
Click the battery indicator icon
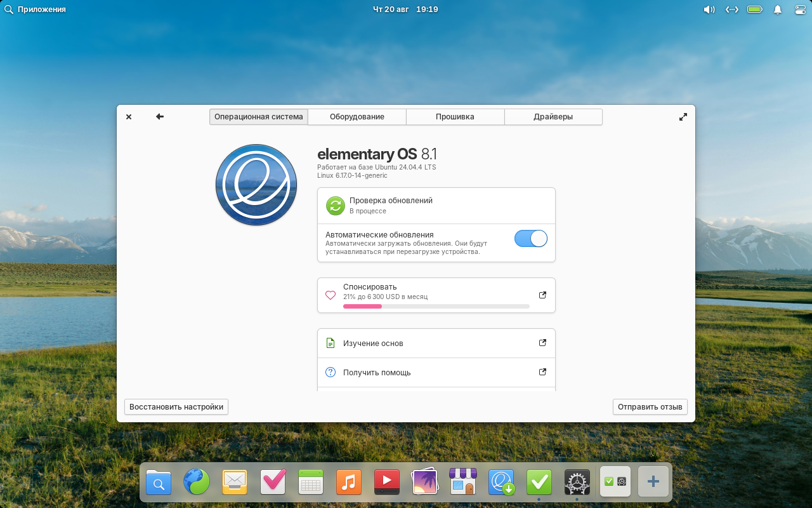point(755,10)
